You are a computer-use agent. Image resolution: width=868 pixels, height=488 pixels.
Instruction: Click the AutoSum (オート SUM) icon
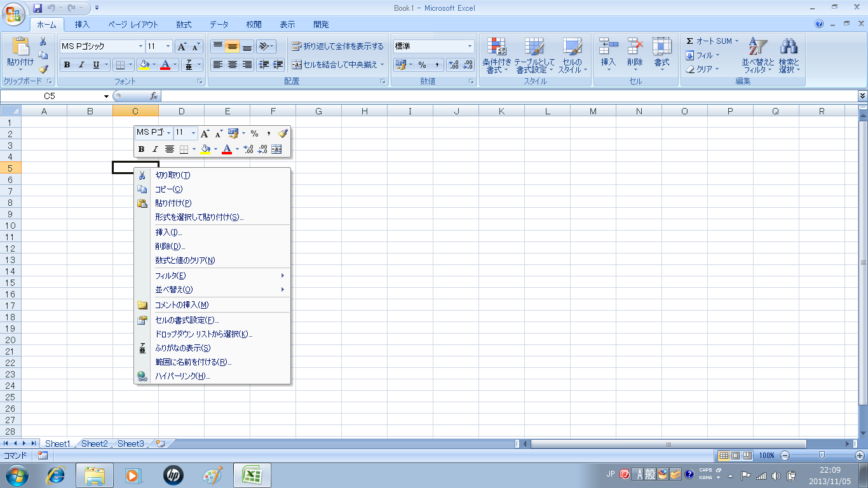tap(690, 41)
